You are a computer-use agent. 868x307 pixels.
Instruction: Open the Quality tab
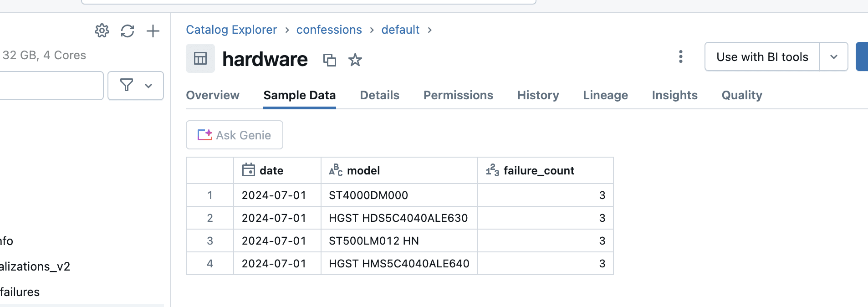pyautogui.click(x=742, y=95)
